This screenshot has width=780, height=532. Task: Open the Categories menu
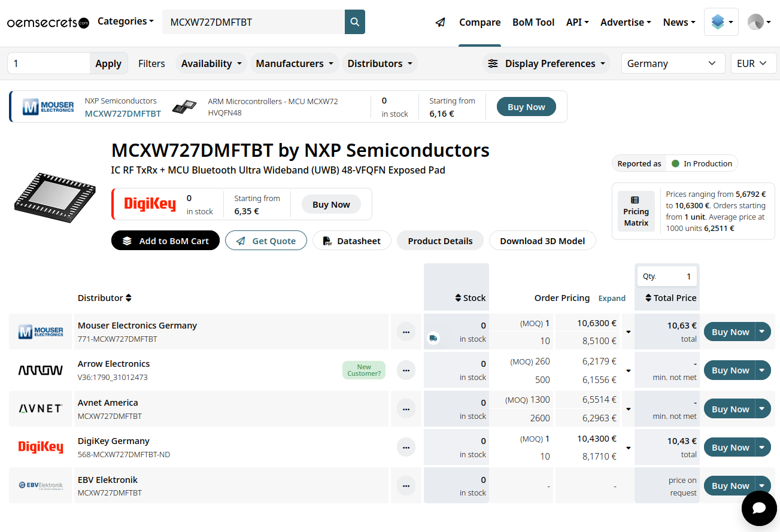pos(126,22)
